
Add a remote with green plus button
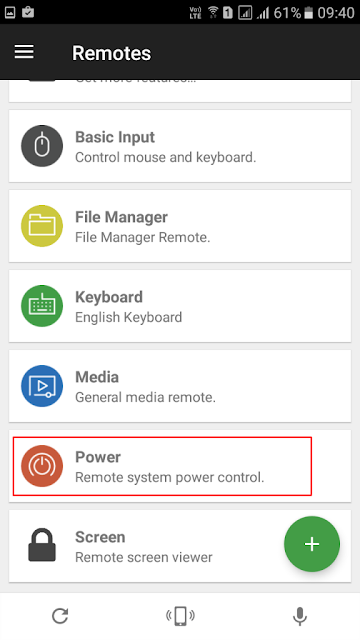pos(312,544)
